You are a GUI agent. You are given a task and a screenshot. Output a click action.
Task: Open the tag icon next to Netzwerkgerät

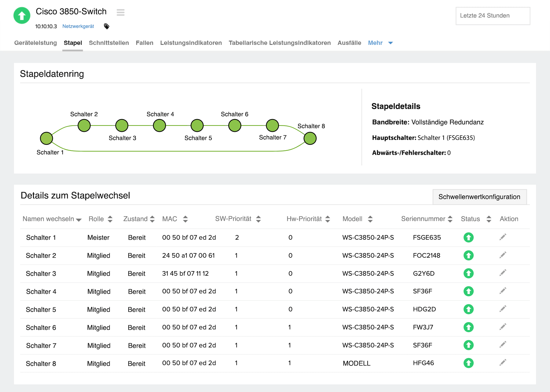pos(106,26)
